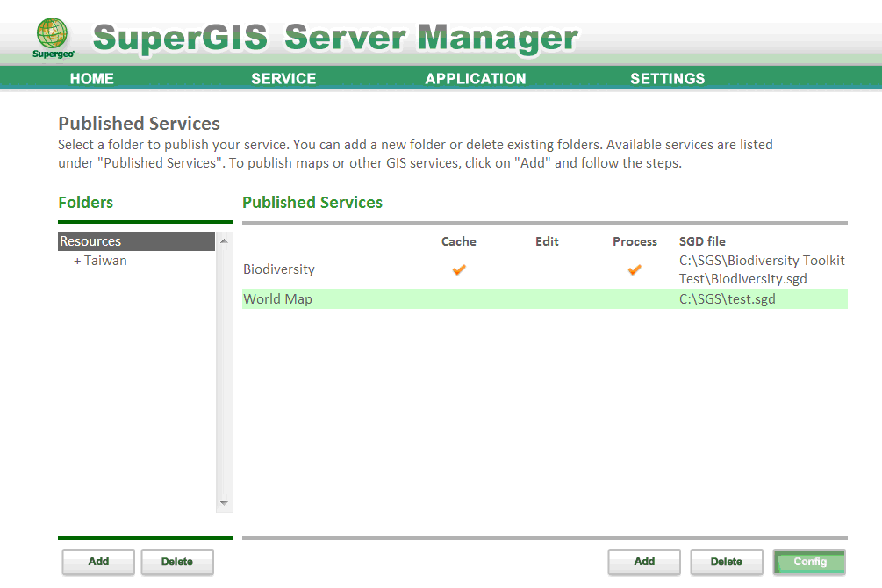Click the SGD file column header
The image size is (882, 588).
point(702,241)
